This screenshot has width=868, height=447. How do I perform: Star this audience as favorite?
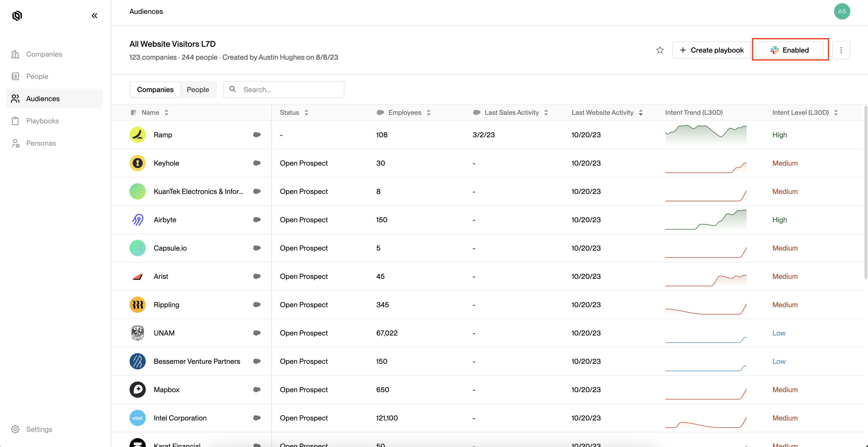coord(660,50)
